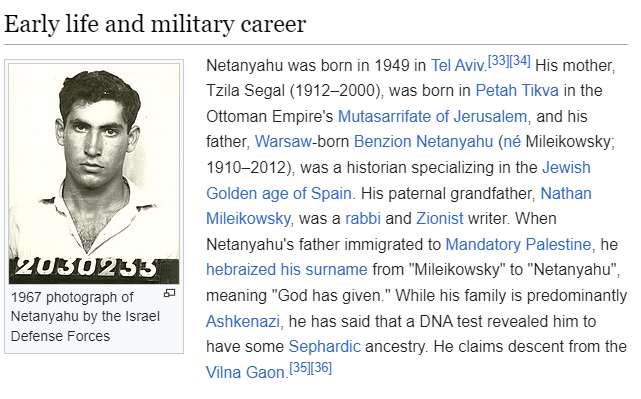641x399 pixels.
Task: Click the Warsaw link
Action: coord(283,141)
